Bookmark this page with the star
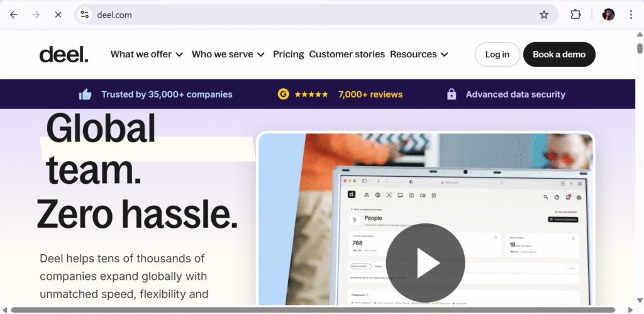 (544, 15)
